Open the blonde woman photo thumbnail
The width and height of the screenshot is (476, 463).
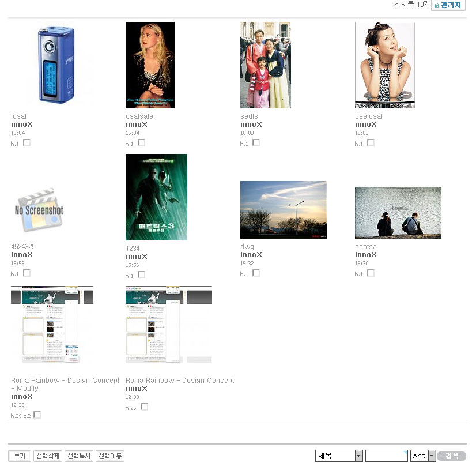(150, 65)
